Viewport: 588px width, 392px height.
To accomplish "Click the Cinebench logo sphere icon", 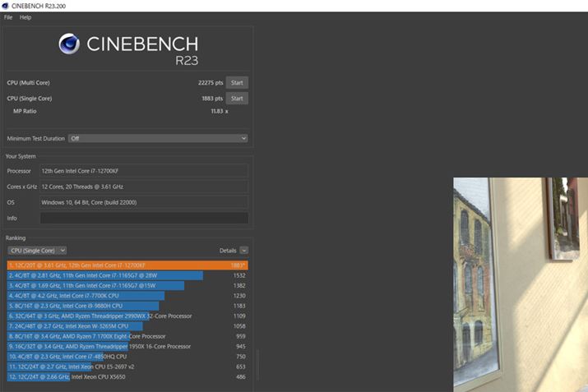I will click(x=69, y=44).
